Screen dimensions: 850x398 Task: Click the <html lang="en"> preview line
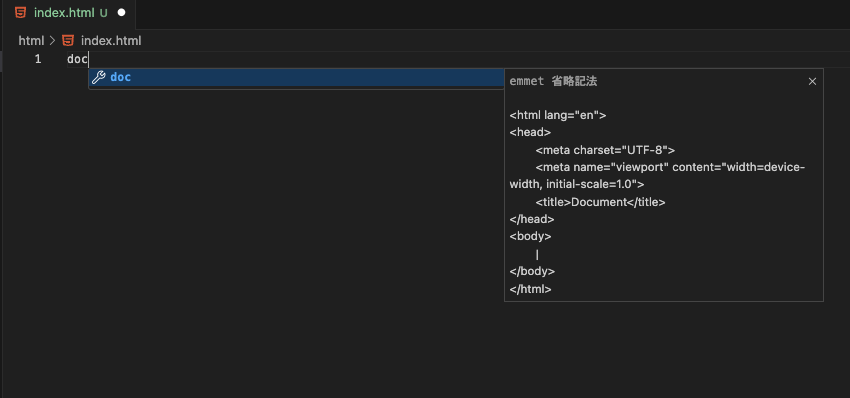pyautogui.click(x=558, y=115)
